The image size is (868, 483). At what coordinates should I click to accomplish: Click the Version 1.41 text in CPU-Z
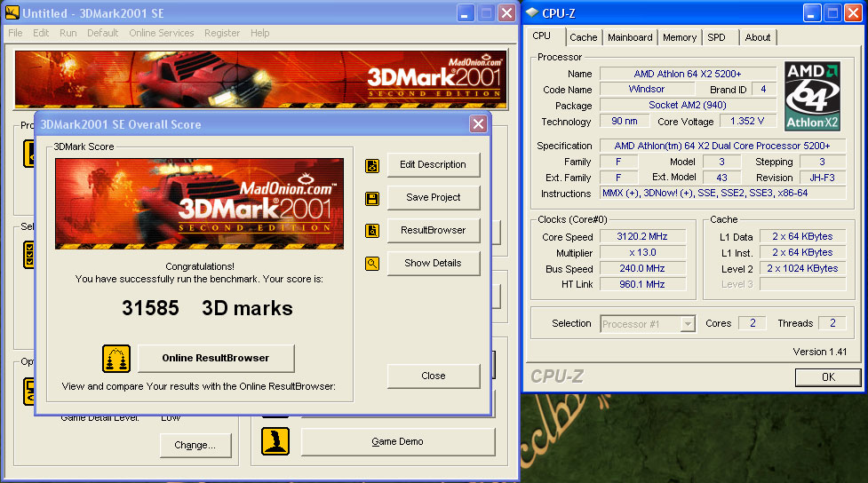point(820,352)
